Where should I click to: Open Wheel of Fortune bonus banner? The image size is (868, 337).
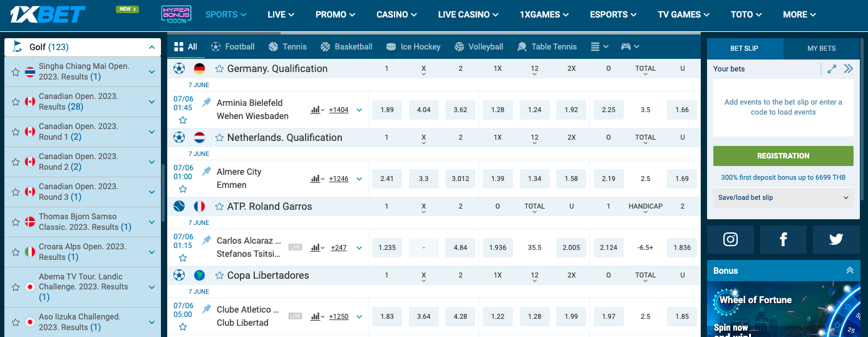(x=783, y=309)
